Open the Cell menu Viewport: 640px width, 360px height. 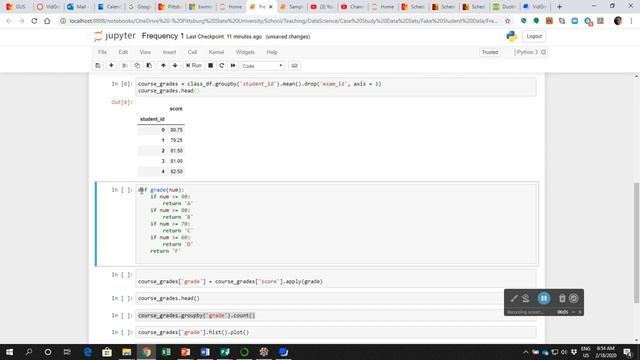click(x=192, y=52)
